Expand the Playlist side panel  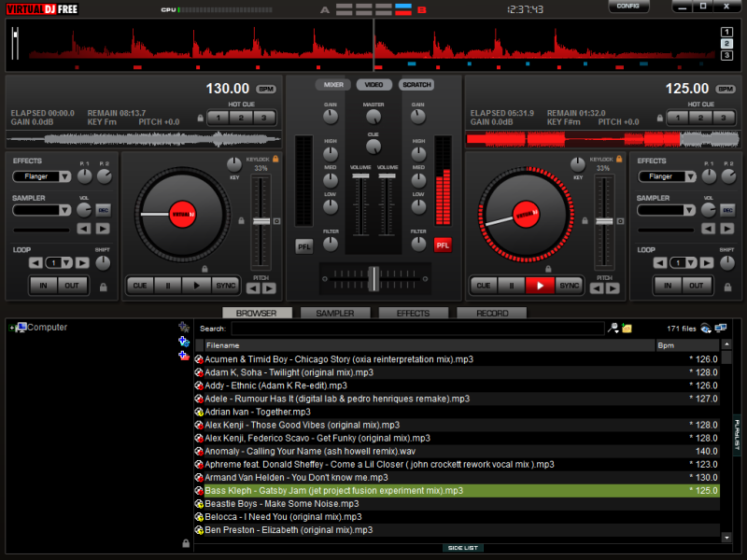737,434
